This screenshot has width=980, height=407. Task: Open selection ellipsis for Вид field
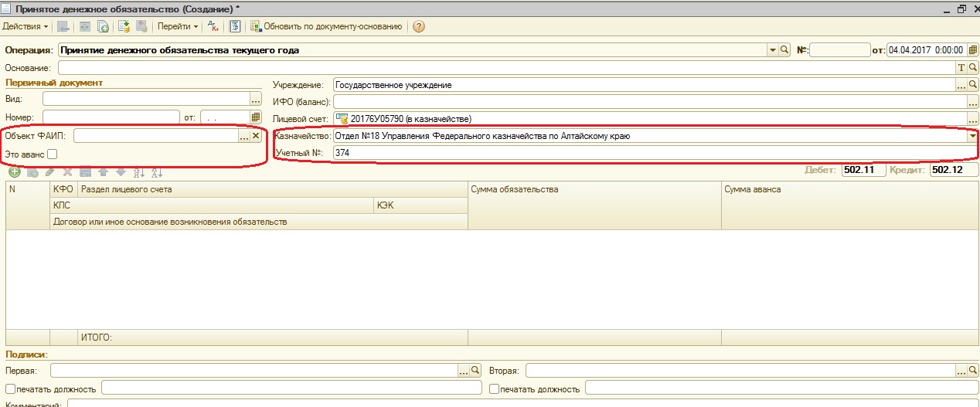click(x=256, y=99)
